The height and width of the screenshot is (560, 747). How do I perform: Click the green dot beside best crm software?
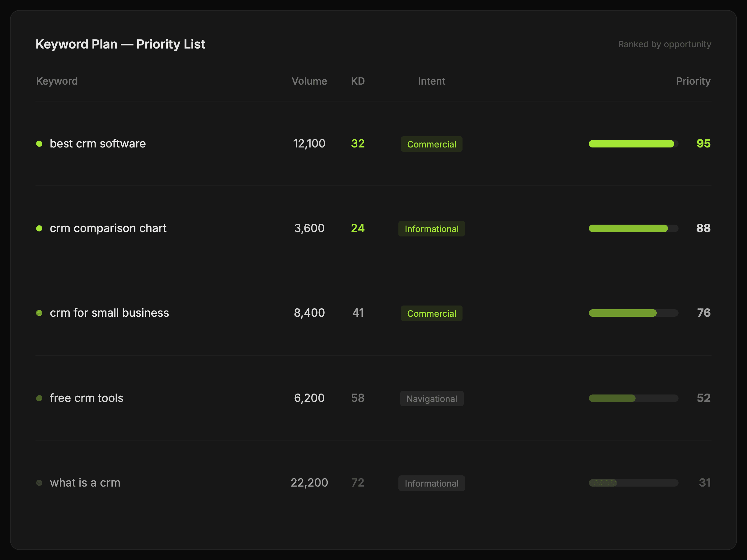(x=39, y=144)
